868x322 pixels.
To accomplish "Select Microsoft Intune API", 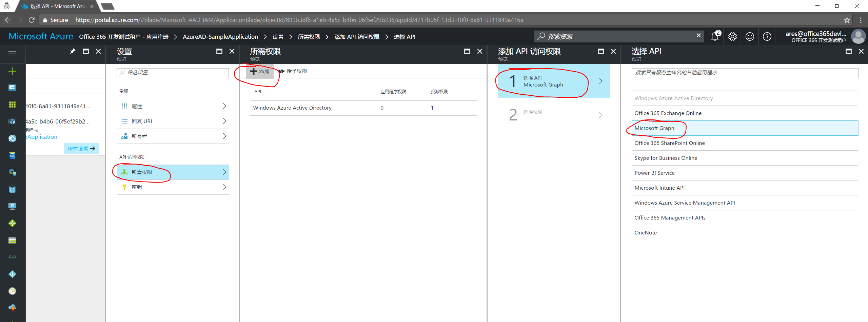I will coord(745,188).
